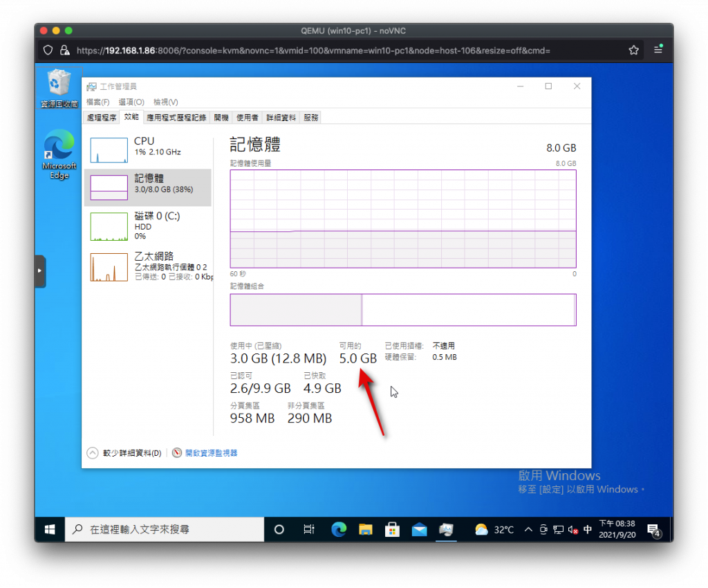The image size is (708, 588).
Task: Click the Windows Start button
Action: [x=50, y=529]
